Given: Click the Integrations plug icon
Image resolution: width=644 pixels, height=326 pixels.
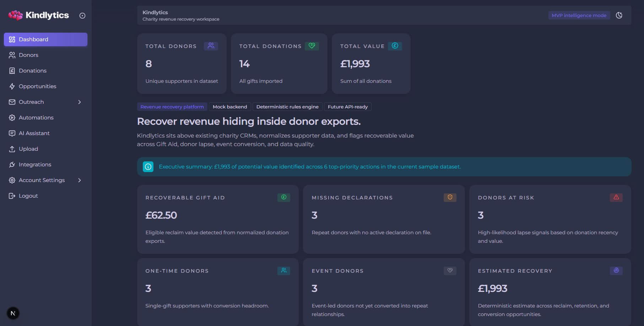Looking at the screenshot, I should click(x=12, y=165).
